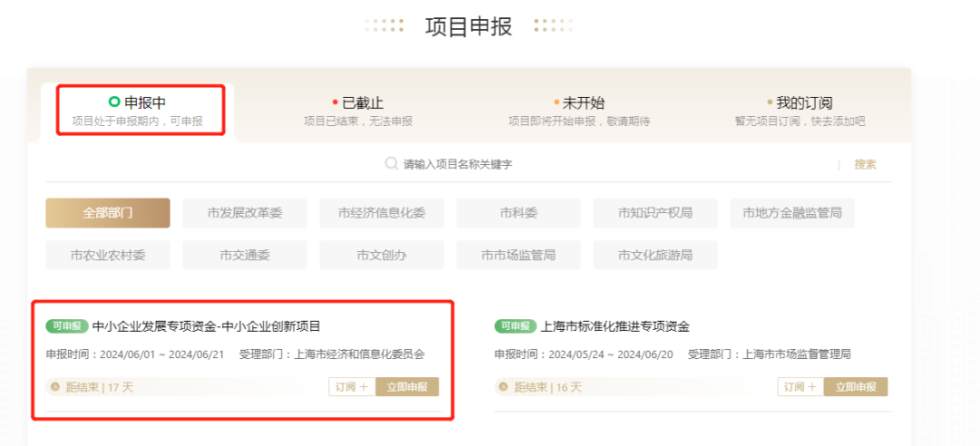Click 可申报 badge on 上海市标准化推进专项资金 project

point(515,326)
